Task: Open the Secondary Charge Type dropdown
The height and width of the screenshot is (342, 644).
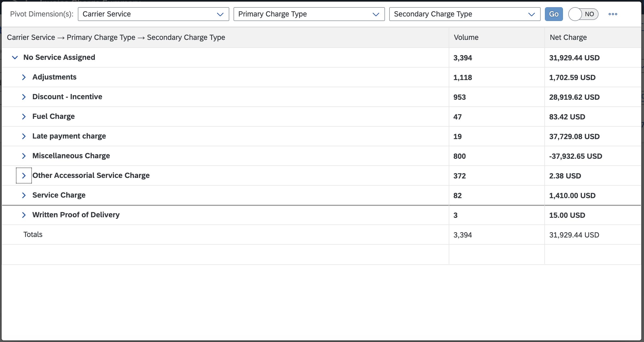Action: [465, 14]
